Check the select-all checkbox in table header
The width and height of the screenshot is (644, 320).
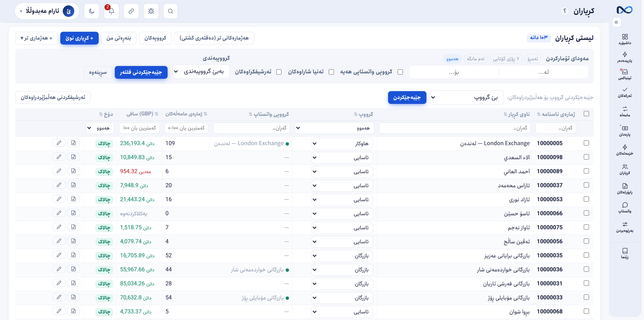586,114
